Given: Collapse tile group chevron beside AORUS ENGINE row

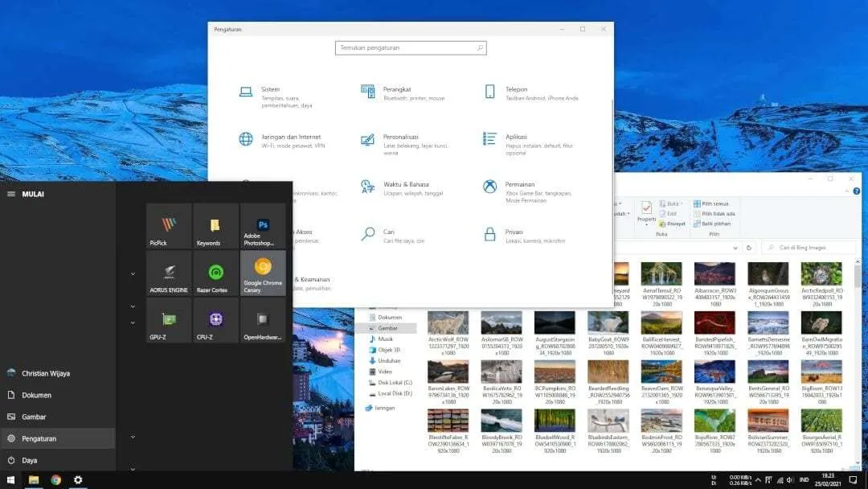Looking at the screenshot, I should click(133, 273).
